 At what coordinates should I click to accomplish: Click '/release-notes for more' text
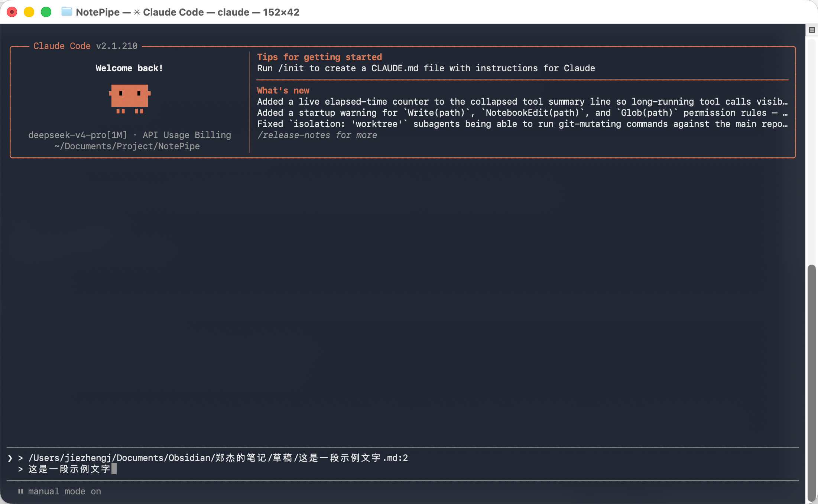317,135
